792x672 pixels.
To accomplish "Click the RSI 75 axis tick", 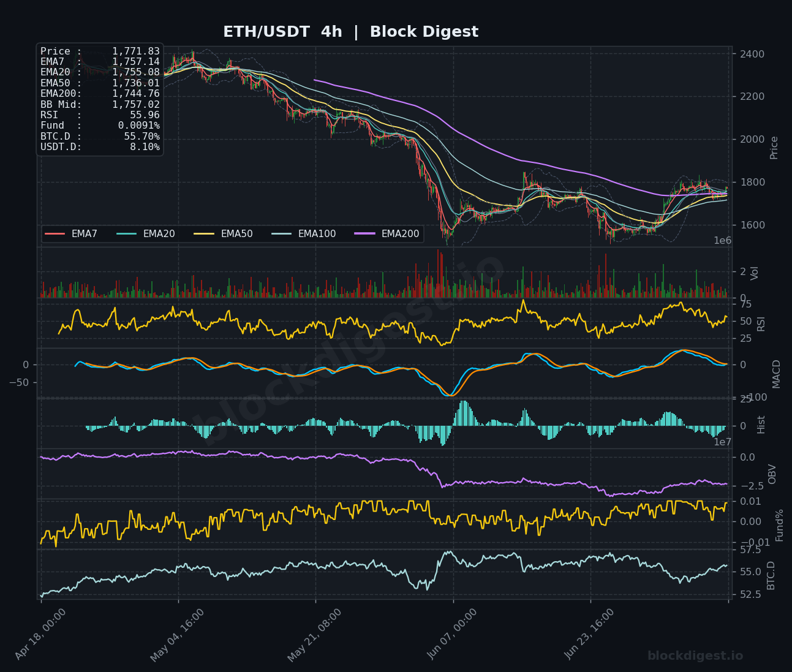I will [745, 304].
